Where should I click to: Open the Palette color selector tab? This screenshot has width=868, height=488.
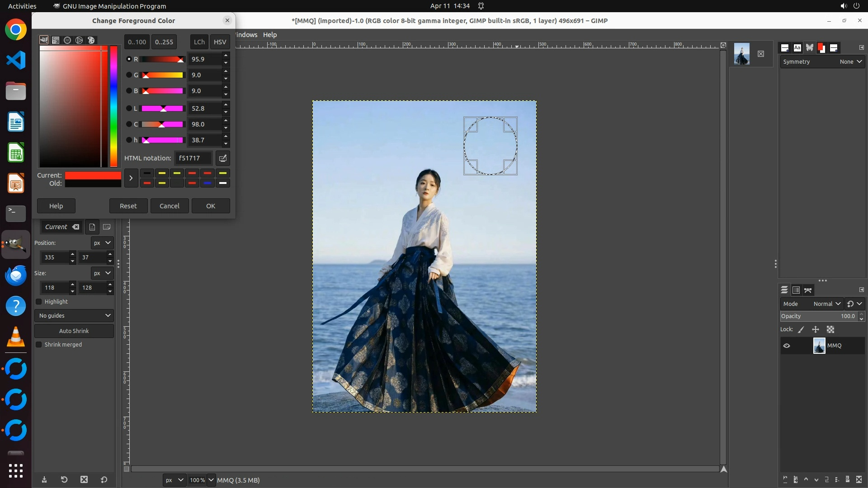[91, 40]
